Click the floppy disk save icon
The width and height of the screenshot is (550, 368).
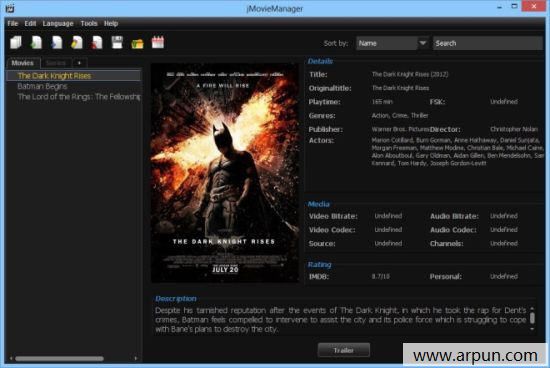(x=117, y=42)
